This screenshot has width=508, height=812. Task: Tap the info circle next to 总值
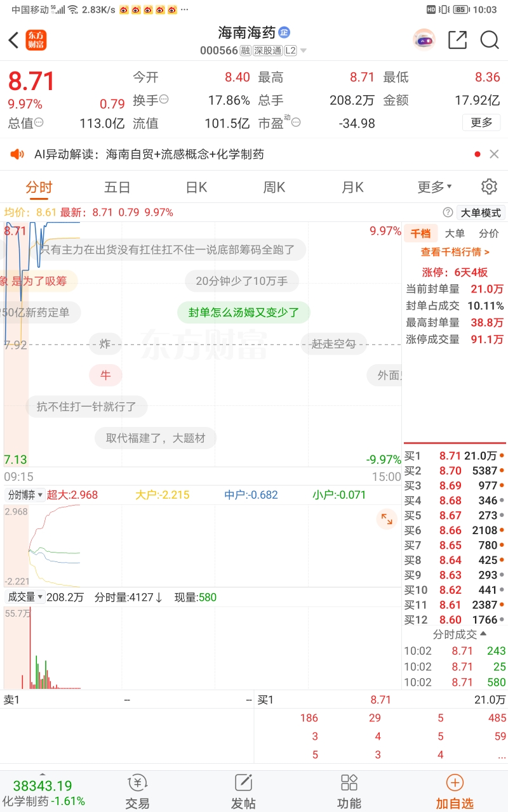click(x=39, y=122)
